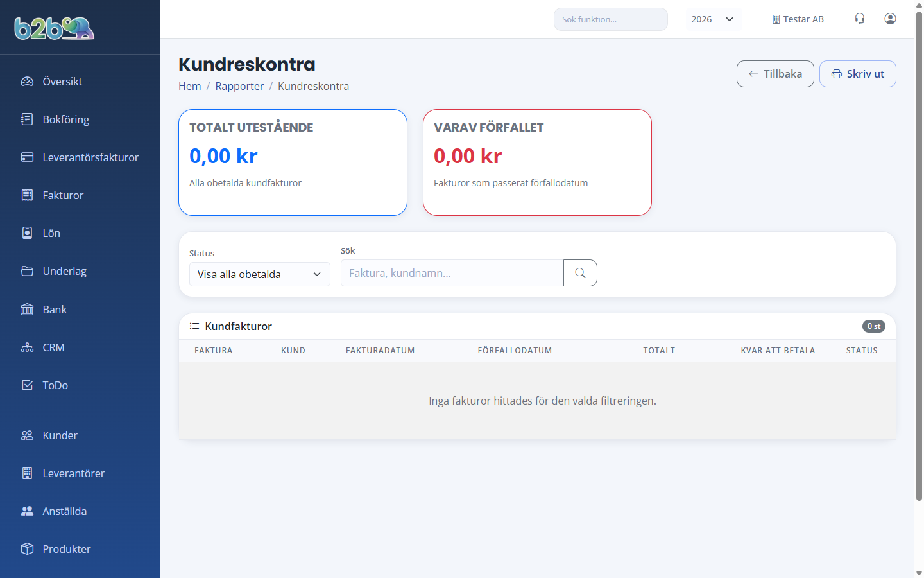Click Lön payroll icon
This screenshot has width=924, height=578.
point(27,233)
